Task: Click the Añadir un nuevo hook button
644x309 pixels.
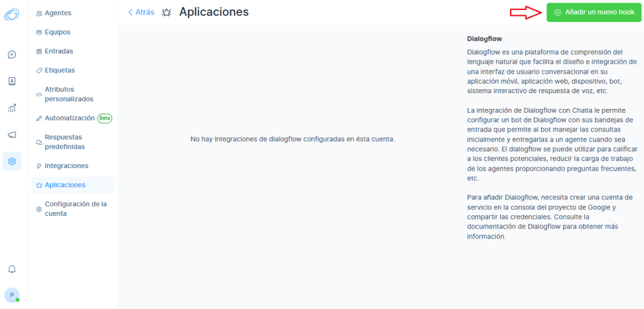Action: (x=594, y=13)
